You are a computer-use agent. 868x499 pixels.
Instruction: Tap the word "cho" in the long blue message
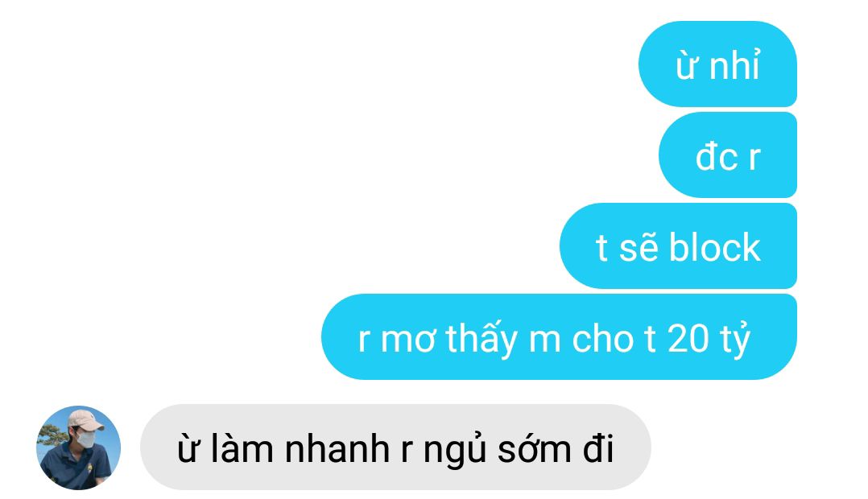602,338
